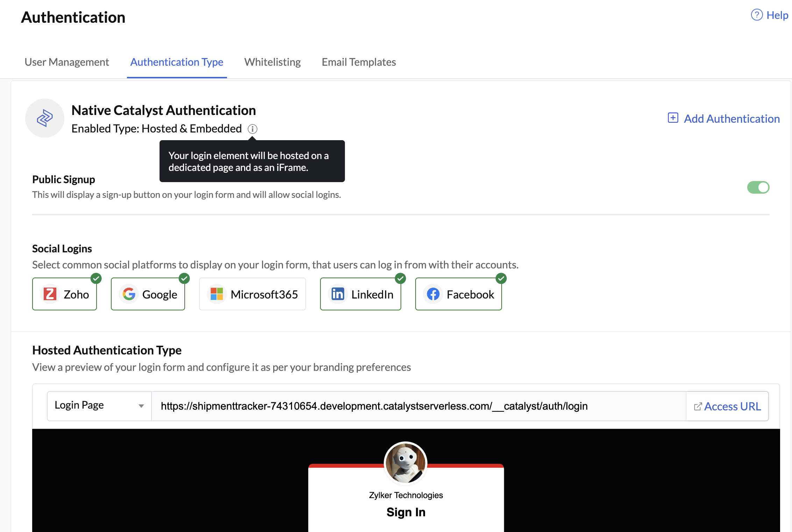Screen dimensions: 792x532
Task: Uncheck the Facebook platform checkmark
Action: pyautogui.click(x=501, y=279)
